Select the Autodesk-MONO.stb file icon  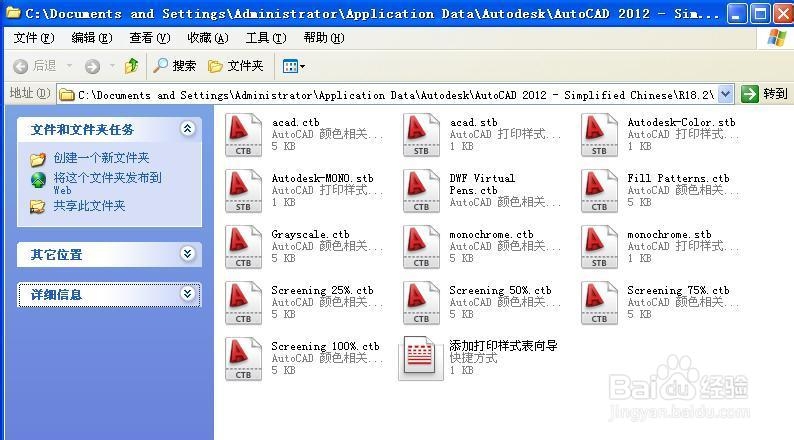[244, 191]
